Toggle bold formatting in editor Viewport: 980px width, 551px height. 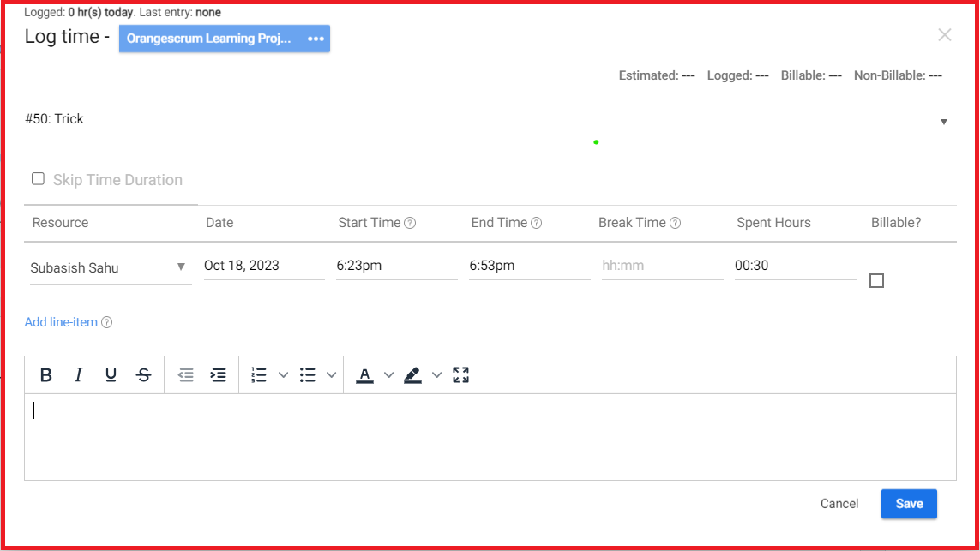(45, 374)
